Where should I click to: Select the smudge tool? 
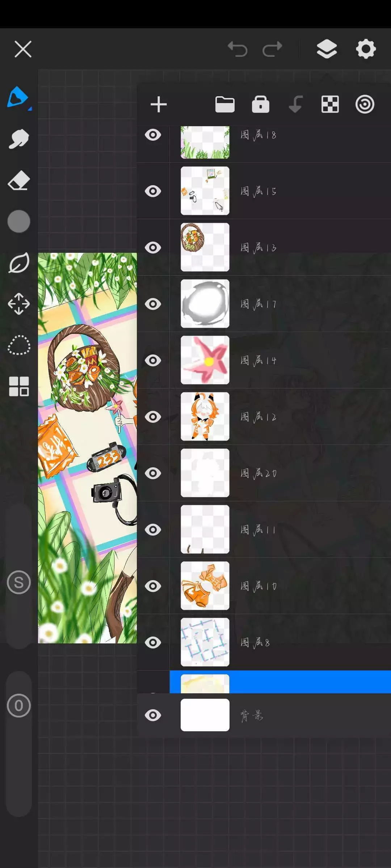click(x=18, y=139)
